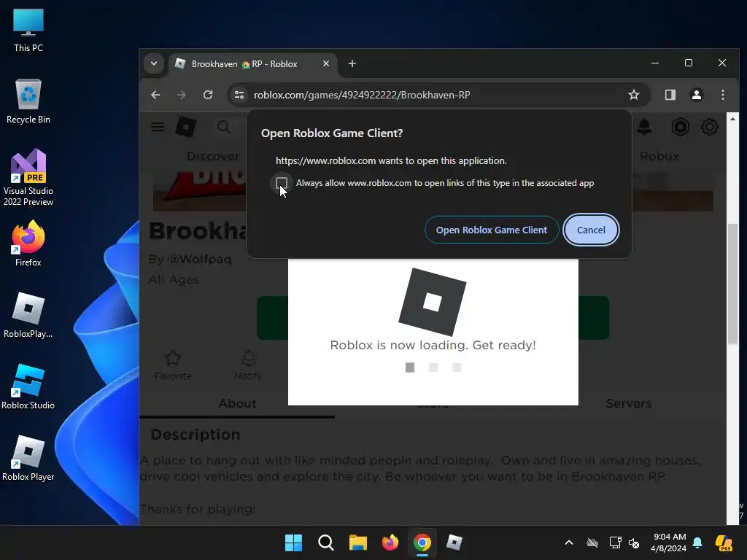Image resolution: width=747 pixels, height=560 pixels.
Task: Select the Roblox Studio desktop shortcut
Action: (x=28, y=386)
